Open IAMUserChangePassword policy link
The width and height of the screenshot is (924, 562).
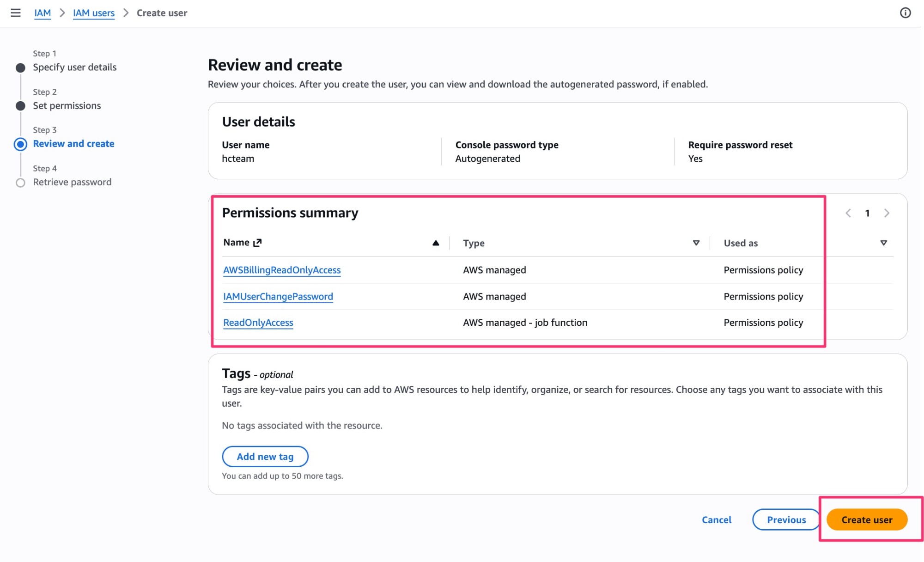pos(278,296)
